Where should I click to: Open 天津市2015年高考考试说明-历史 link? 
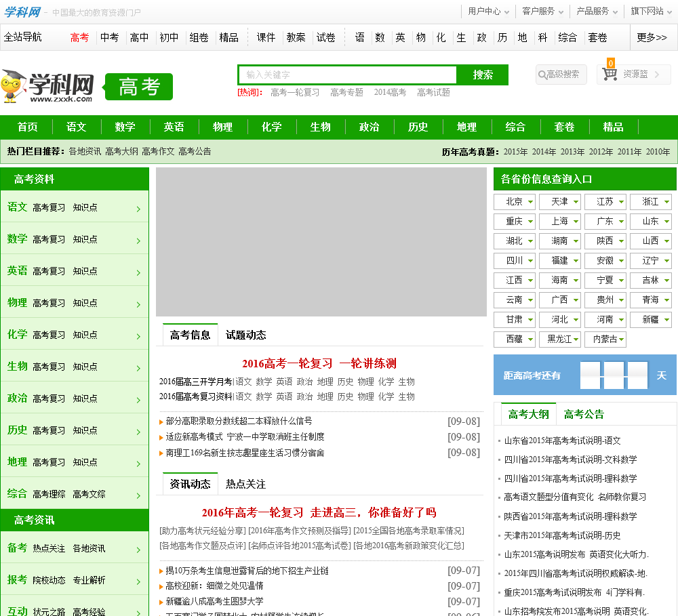point(563,535)
